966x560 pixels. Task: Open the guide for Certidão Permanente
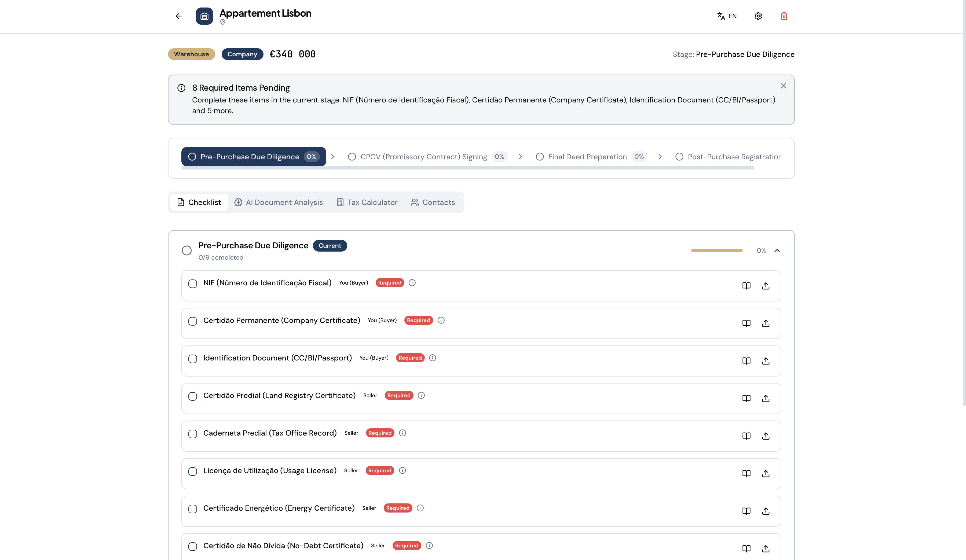[746, 323]
